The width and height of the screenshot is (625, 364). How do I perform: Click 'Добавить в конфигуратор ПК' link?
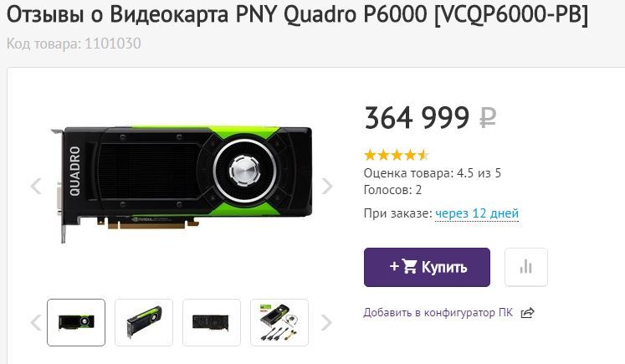pos(438,313)
